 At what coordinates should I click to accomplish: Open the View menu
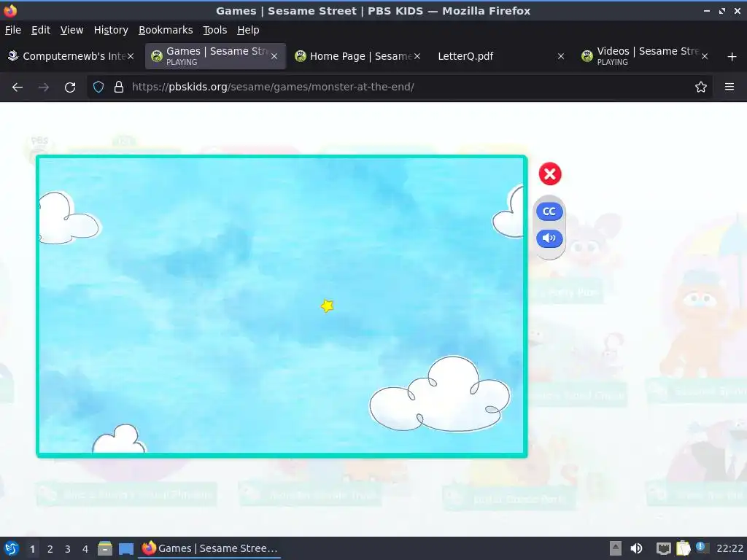coord(72,30)
